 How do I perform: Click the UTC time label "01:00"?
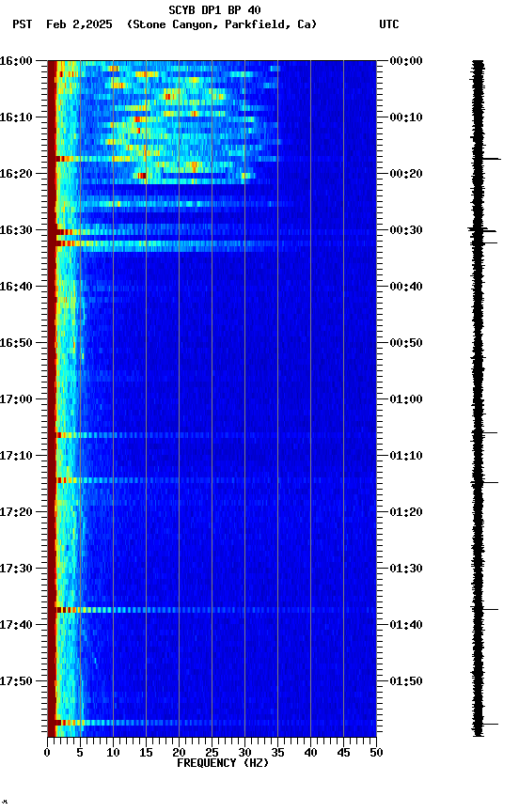pyautogui.click(x=406, y=399)
